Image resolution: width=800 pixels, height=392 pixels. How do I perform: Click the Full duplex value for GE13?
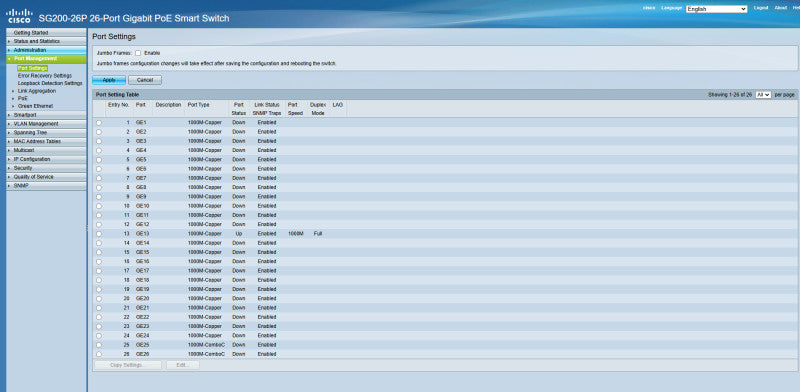(x=318, y=233)
